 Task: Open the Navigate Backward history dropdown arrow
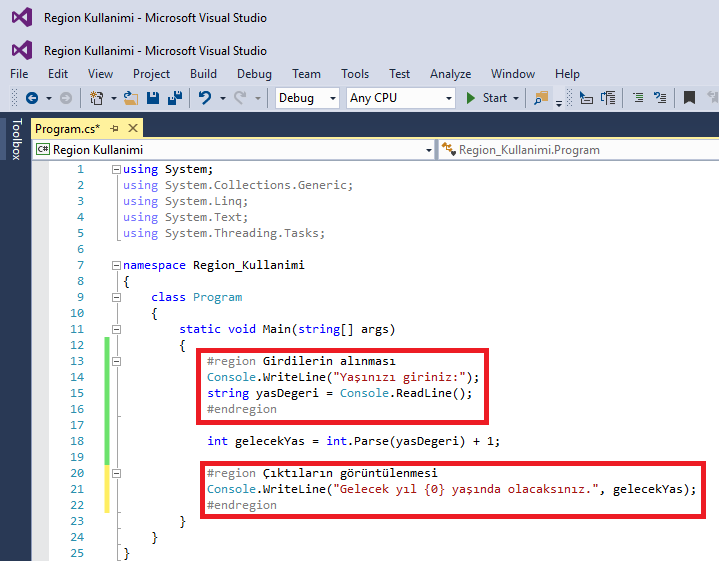click(x=49, y=98)
